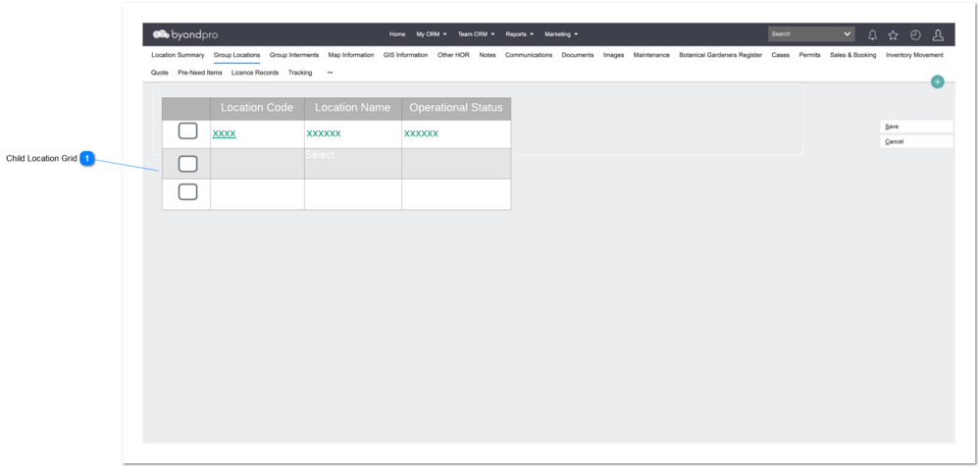980x468 pixels.
Task: Open the recent history clock icon
Action: [915, 35]
